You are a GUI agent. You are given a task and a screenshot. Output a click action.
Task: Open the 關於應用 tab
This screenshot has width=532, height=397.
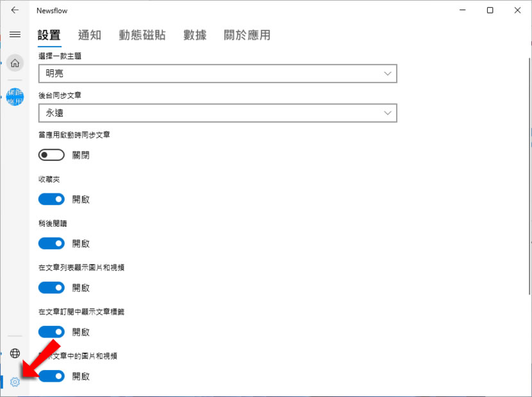point(247,35)
